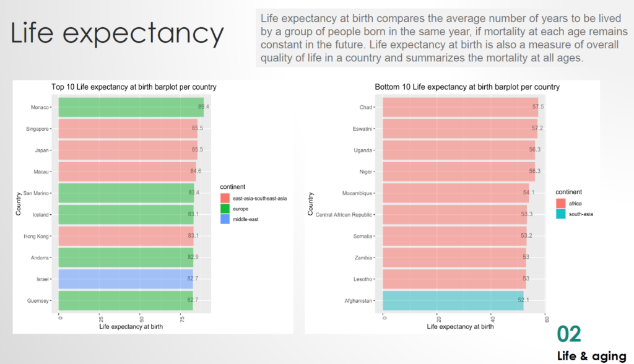Click the middle-east legend color swatch

(x=225, y=220)
